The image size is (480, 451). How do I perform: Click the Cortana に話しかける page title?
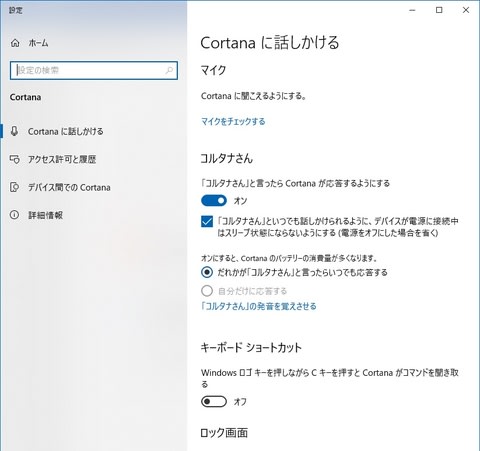(x=270, y=43)
